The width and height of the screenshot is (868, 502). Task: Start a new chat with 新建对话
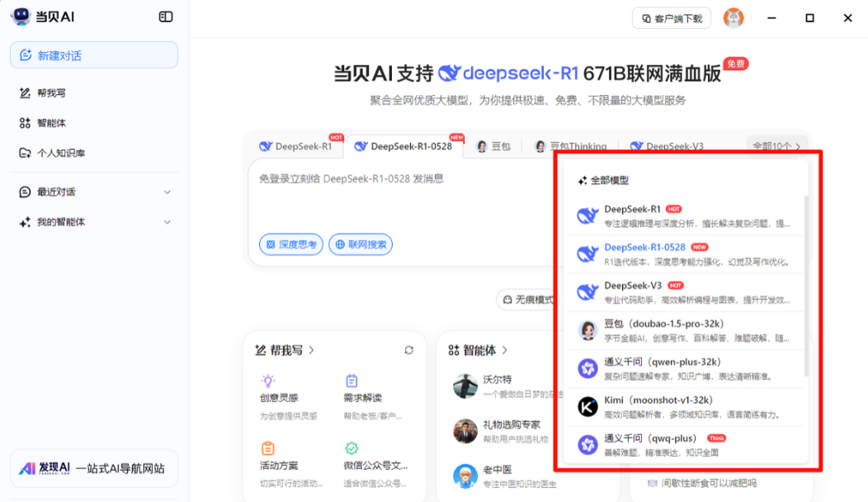94,55
